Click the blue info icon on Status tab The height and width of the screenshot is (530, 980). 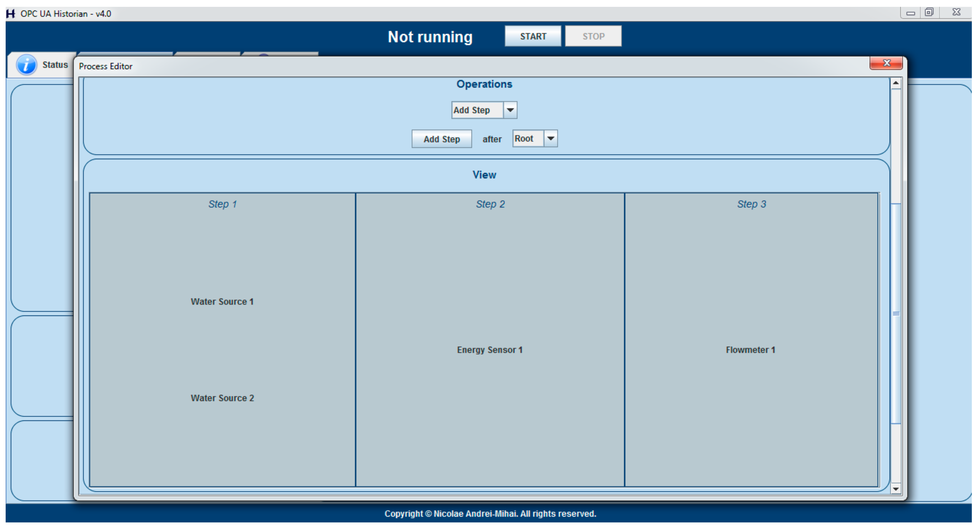(x=26, y=65)
